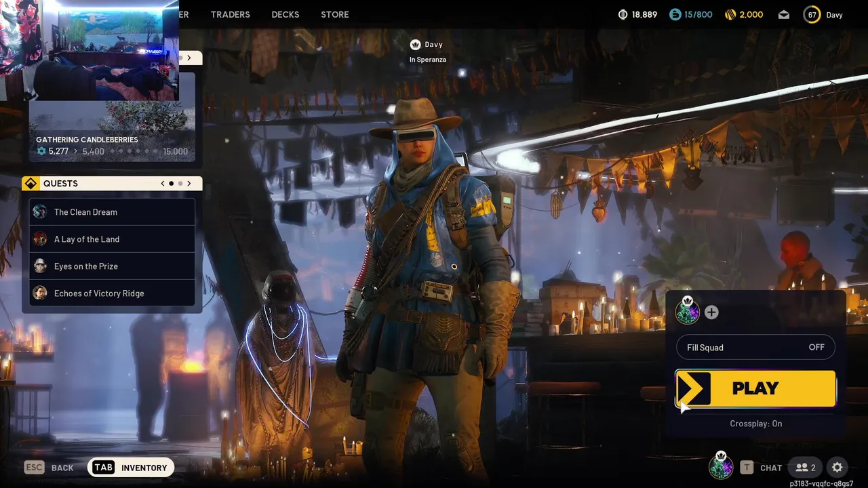This screenshot has height=488, width=868.
Task: Open The Clean Dream quest
Action: pyautogui.click(x=112, y=212)
